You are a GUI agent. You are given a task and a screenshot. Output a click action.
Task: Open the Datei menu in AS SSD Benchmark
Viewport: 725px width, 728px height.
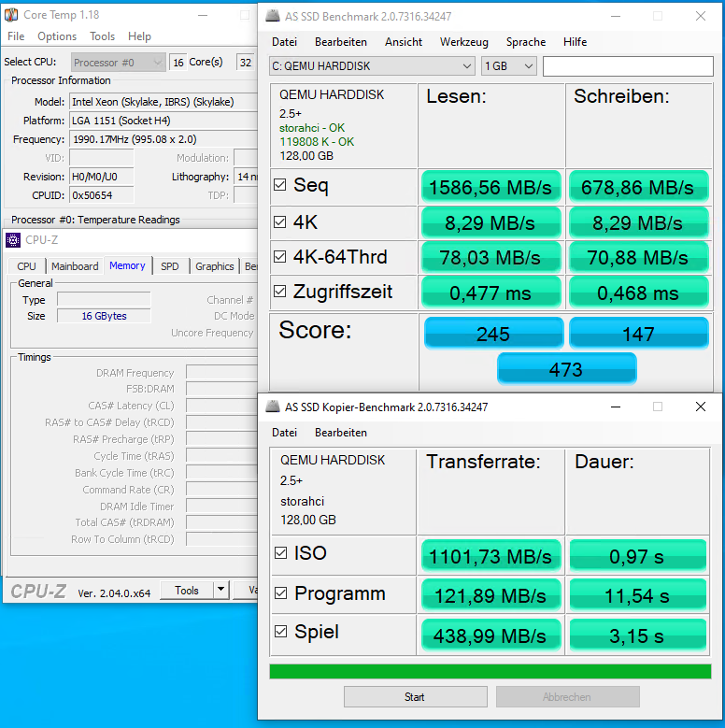(x=285, y=42)
